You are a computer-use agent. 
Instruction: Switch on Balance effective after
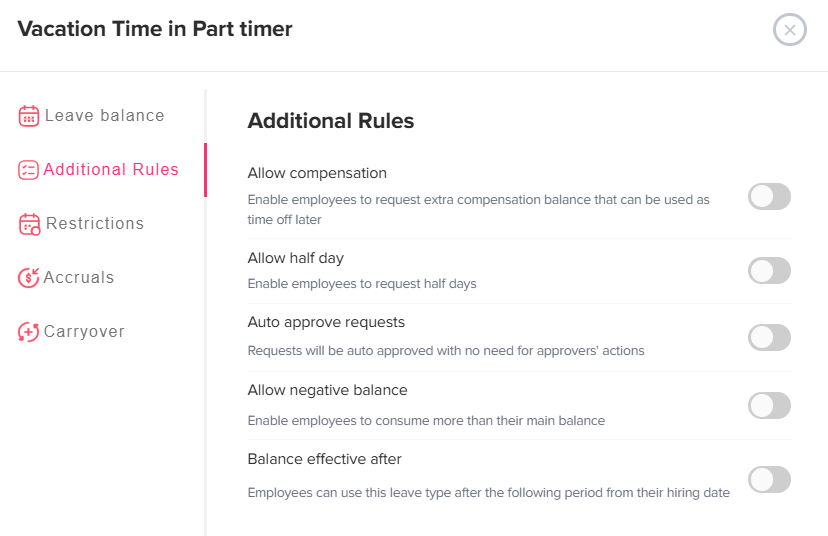[x=769, y=479]
